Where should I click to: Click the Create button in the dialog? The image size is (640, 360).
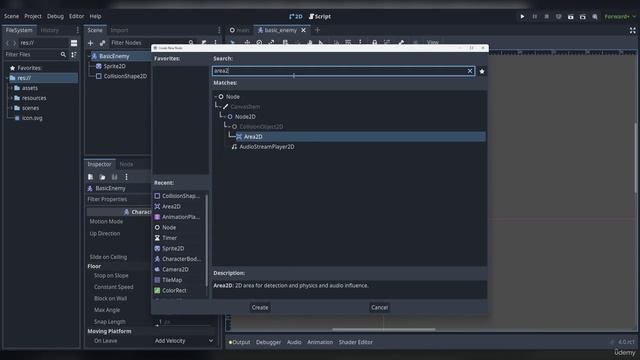[260, 307]
